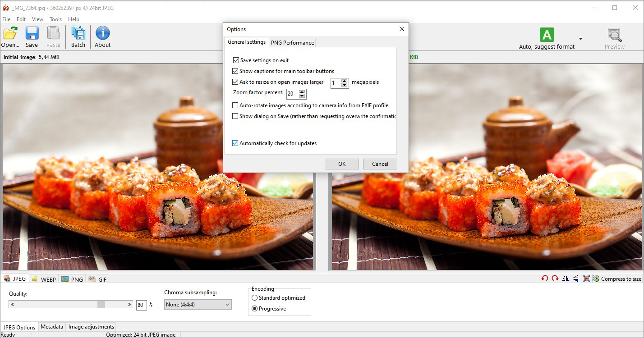
Task: Switch to the PNG Performance tab
Action: pyautogui.click(x=292, y=42)
